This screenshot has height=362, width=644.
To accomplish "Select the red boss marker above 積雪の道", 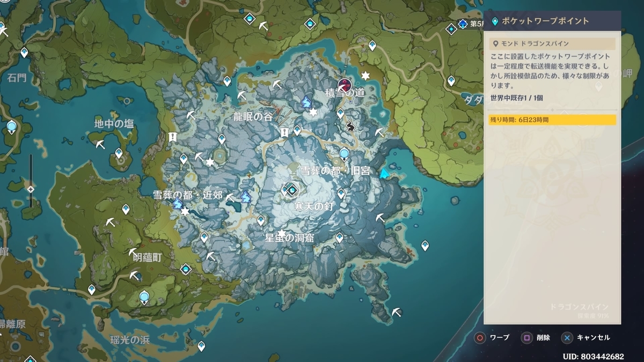I will (344, 85).
